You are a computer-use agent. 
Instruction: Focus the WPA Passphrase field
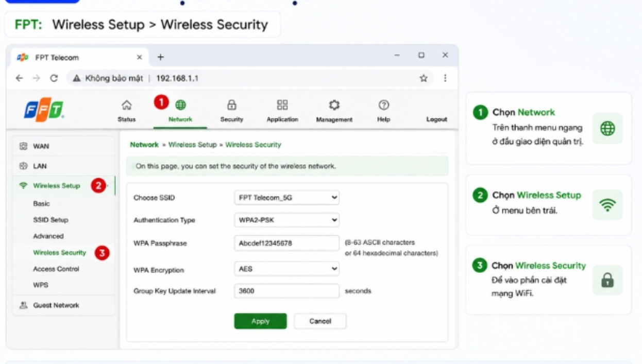tap(286, 244)
